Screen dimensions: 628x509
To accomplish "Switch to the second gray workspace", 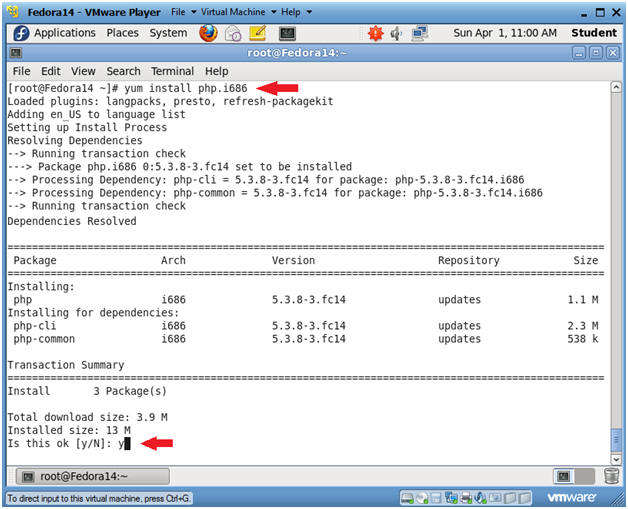I will 584,476.
